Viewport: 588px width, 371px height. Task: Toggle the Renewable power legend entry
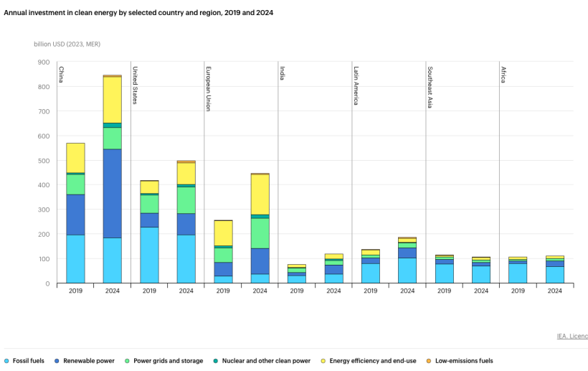coord(85,361)
